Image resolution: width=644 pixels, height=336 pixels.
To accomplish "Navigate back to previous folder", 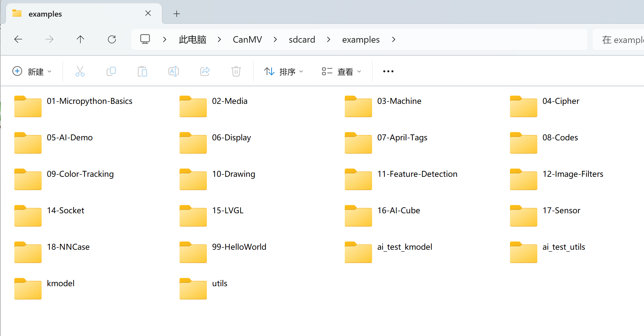I will pos(18,39).
